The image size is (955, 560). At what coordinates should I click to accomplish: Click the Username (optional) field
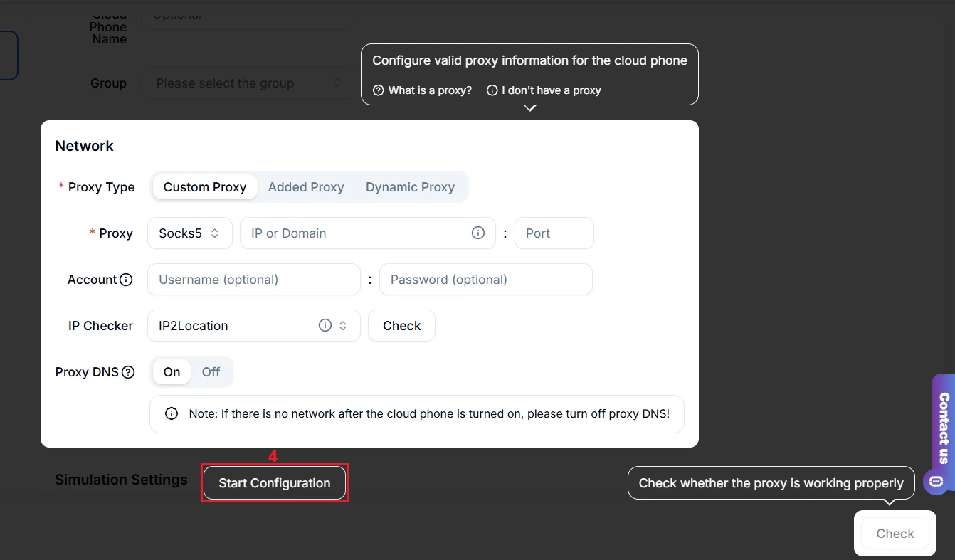coord(253,280)
